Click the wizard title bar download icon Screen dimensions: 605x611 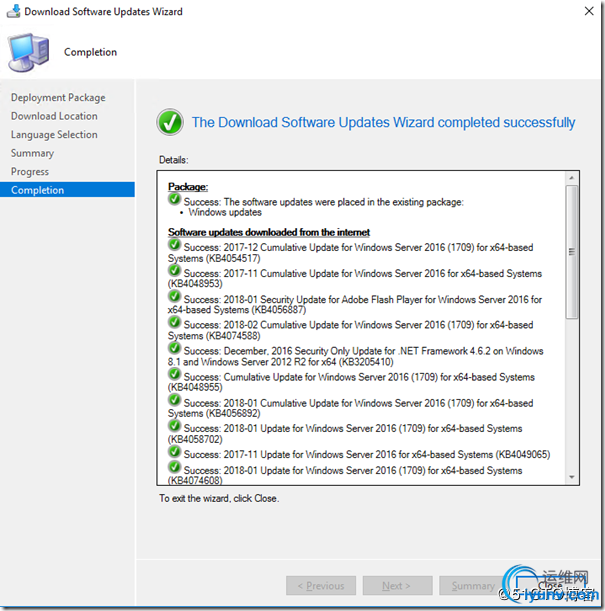pos(14,11)
